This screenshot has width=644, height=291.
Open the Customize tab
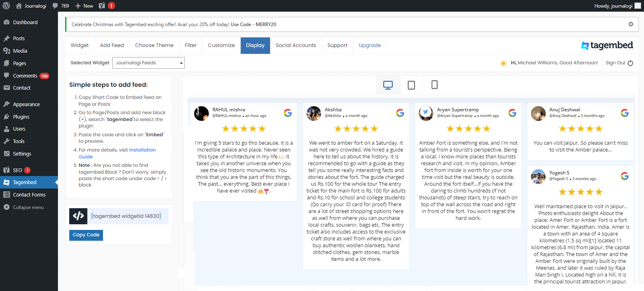[221, 45]
